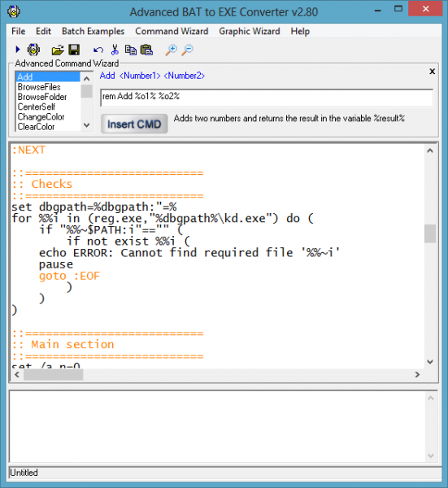Click the code editor scroll left arrow

(17, 375)
